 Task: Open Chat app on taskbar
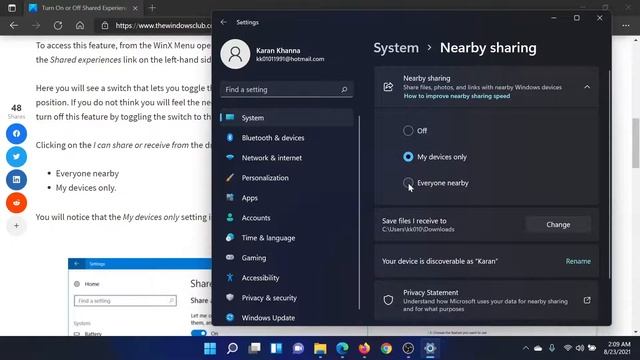click(x=298, y=349)
